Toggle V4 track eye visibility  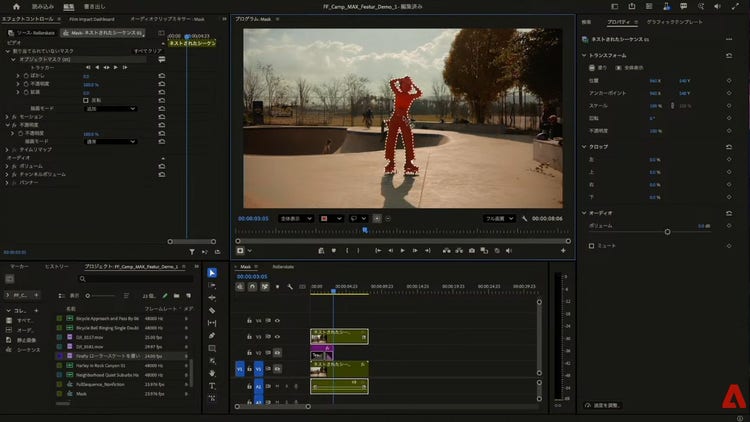[277, 321]
